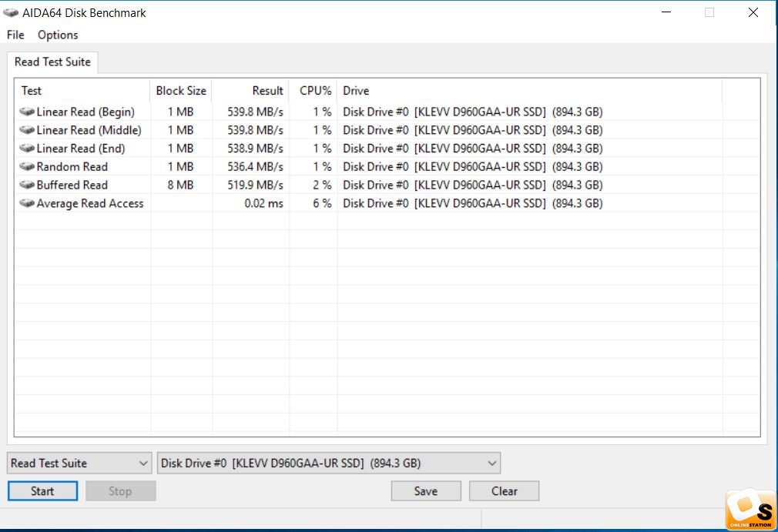Click the 6 % CPU usage cell

click(322, 203)
